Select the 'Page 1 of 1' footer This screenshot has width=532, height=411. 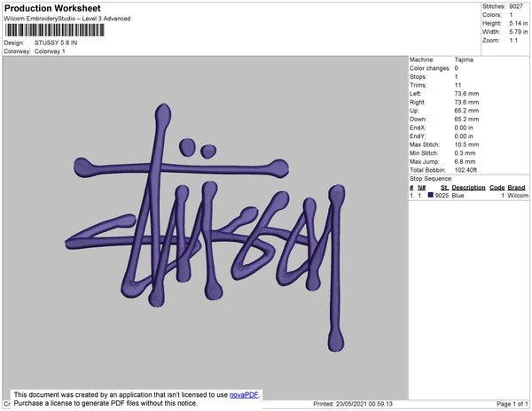tap(512, 404)
